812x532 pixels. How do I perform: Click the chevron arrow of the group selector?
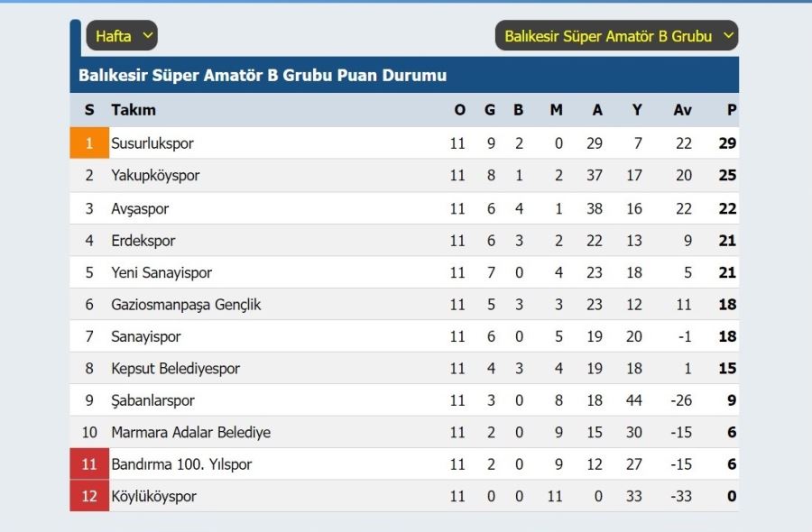(728, 36)
